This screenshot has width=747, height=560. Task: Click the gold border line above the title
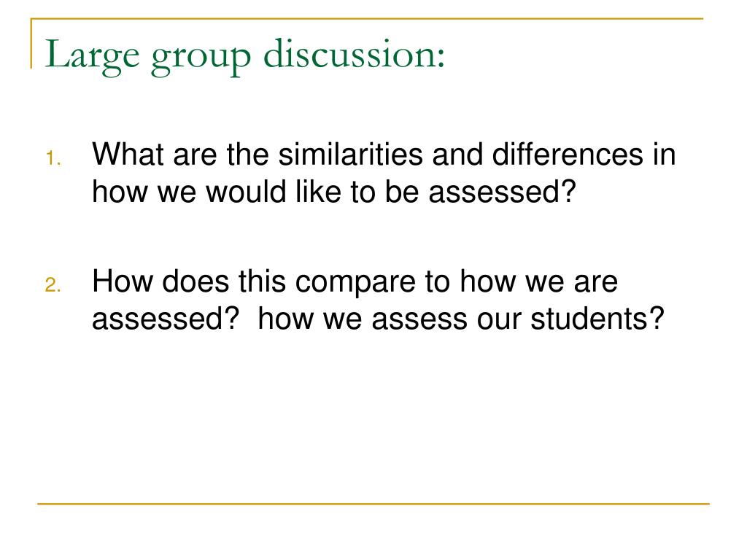click(367, 18)
